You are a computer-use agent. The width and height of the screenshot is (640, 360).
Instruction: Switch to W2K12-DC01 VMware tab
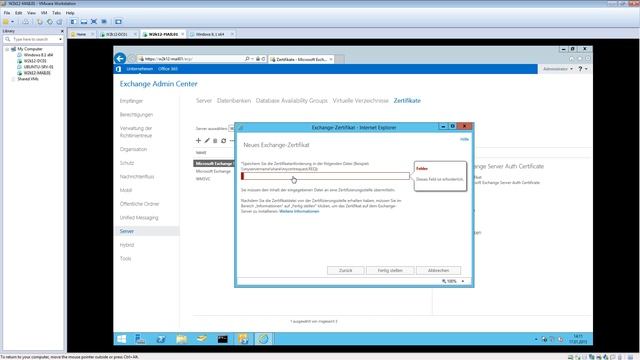click(117, 34)
